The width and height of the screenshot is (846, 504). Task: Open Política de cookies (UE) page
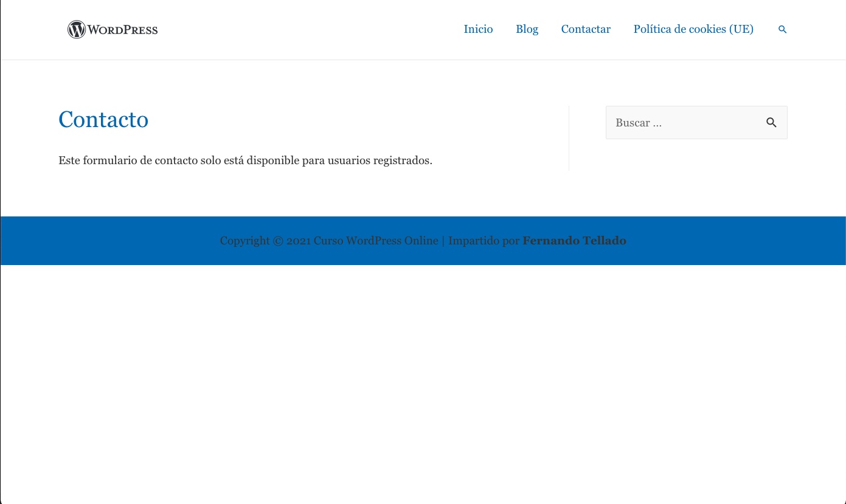(x=693, y=29)
